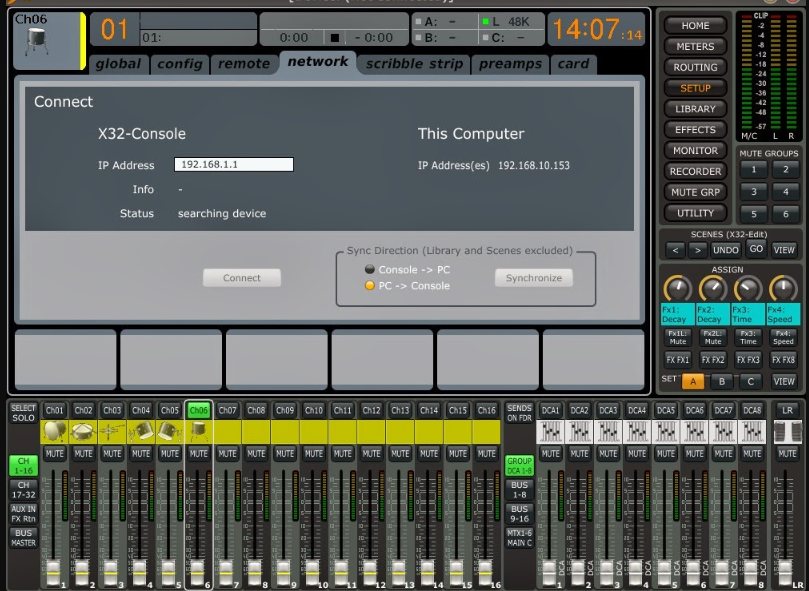Select Console -> PC sync direction
Viewport: 809px width, 591px height.
[x=370, y=270]
